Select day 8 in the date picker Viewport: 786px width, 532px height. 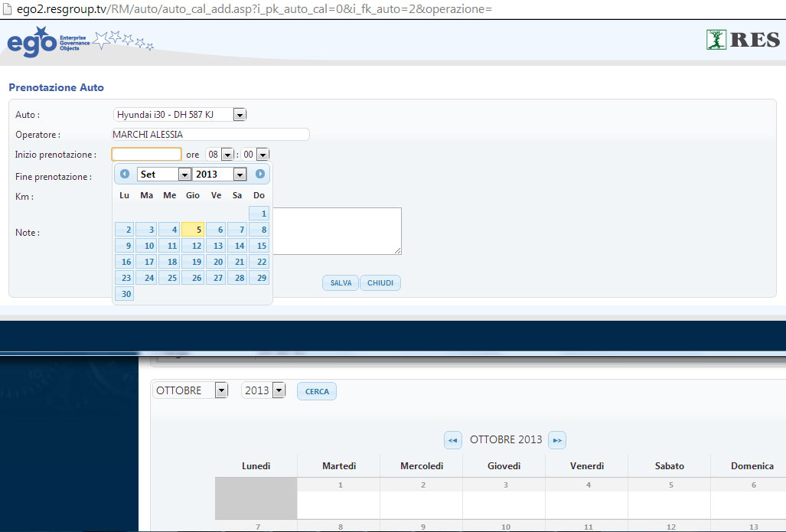259,229
